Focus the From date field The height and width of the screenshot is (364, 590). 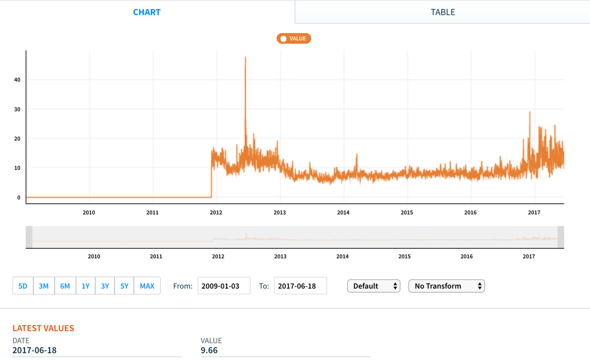tap(224, 286)
